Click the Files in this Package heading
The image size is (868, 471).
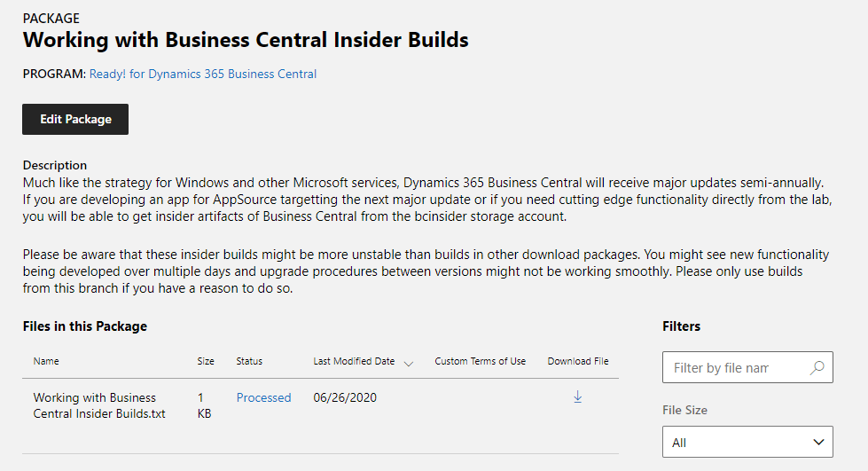click(x=85, y=326)
